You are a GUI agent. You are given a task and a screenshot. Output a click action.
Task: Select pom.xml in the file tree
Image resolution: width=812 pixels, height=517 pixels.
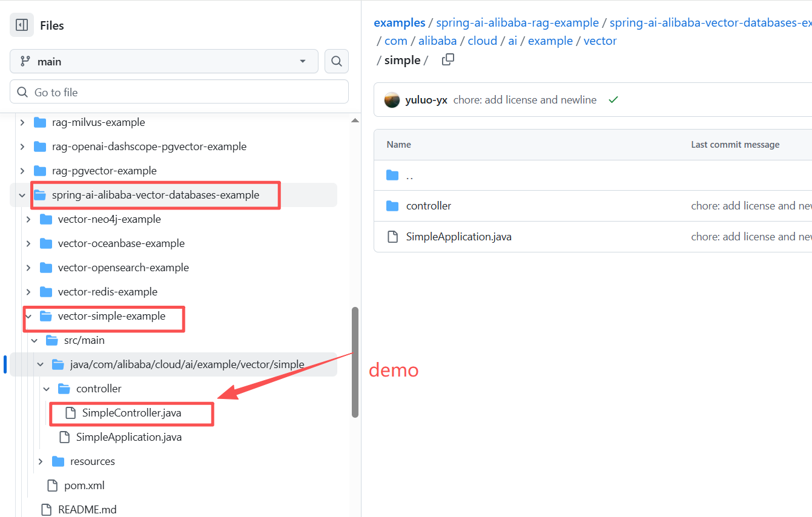84,486
